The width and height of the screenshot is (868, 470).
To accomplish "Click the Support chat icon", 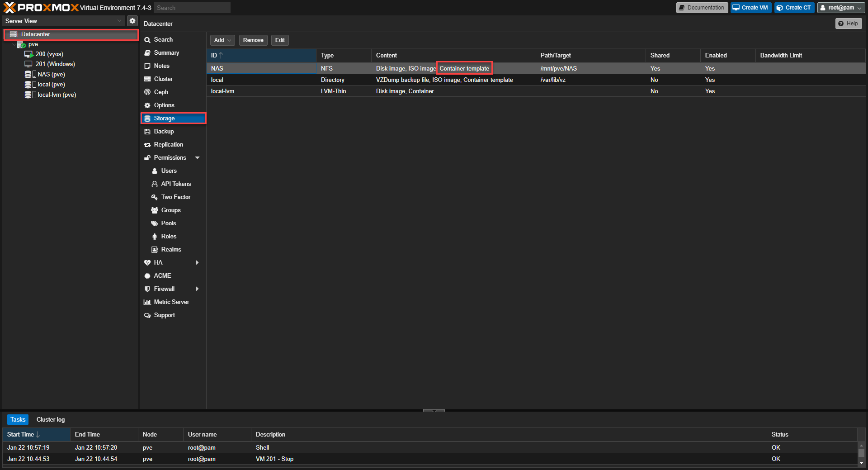I will 147,315.
